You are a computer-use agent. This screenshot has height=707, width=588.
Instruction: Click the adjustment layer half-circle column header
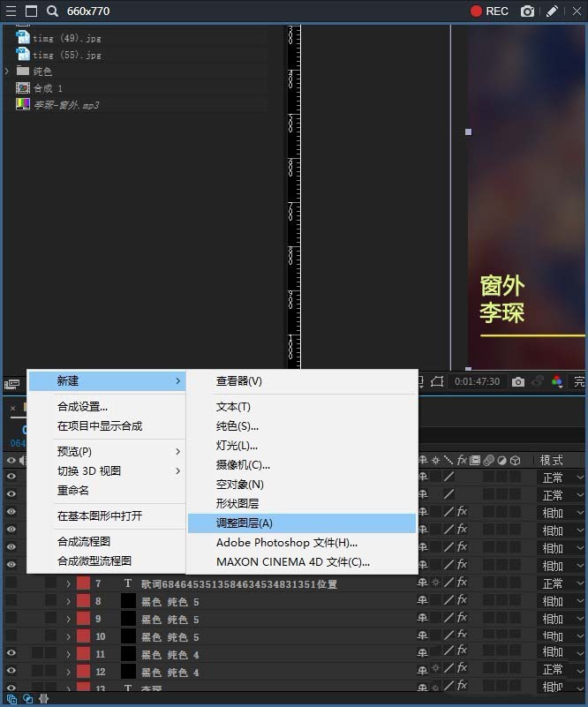501,461
